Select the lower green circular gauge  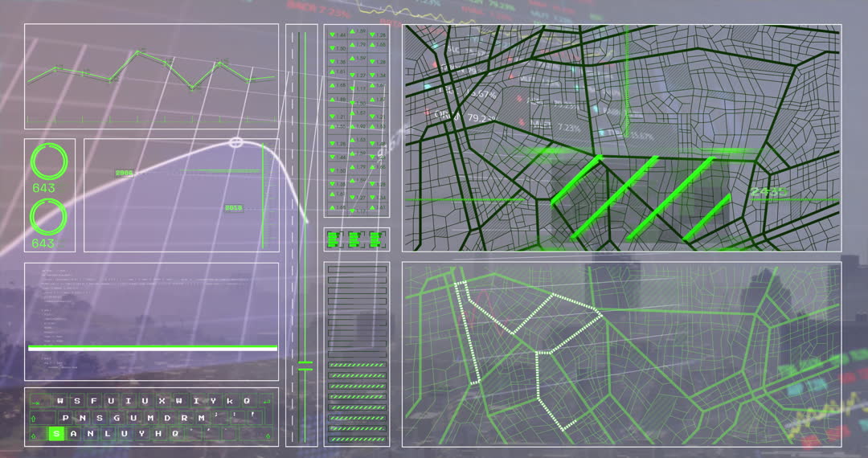tap(49, 217)
